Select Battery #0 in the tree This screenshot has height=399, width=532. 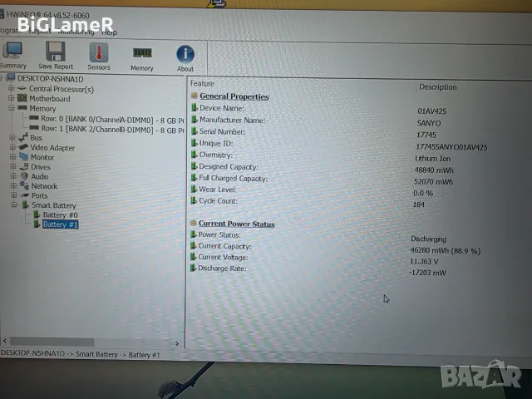click(x=60, y=215)
